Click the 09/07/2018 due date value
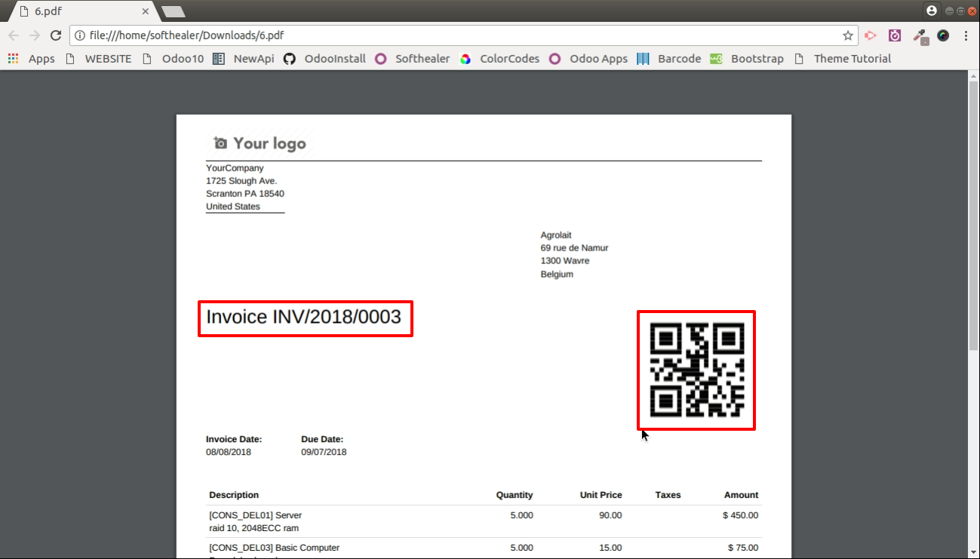This screenshot has height=559, width=980. coord(324,453)
